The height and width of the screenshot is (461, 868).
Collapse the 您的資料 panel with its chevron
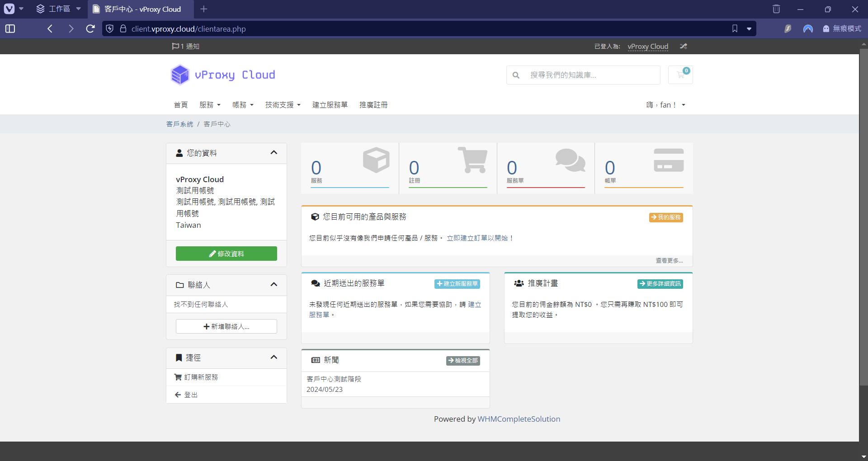pyautogui.click(x=274, y=153)
